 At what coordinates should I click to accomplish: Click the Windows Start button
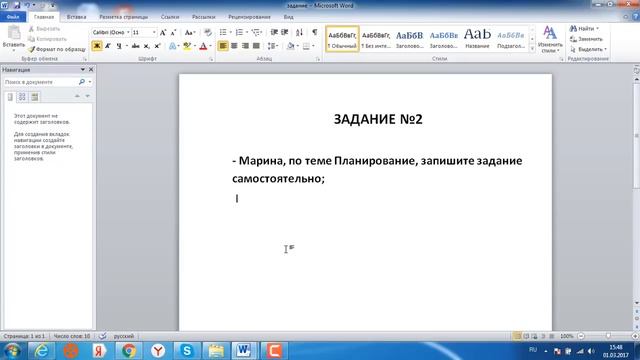[x=12, y=351]
